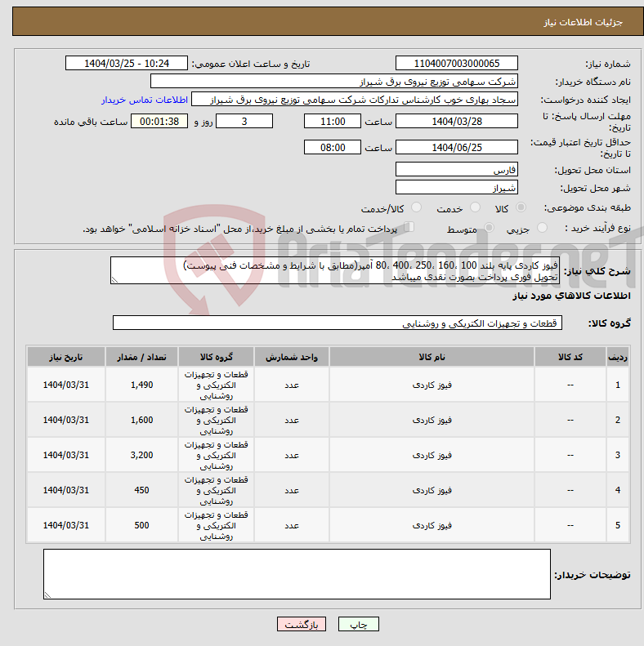Click the واحد شمارش column header
Image resolution: width=644 pixels, height=646 pixels.
pos(292,357)
